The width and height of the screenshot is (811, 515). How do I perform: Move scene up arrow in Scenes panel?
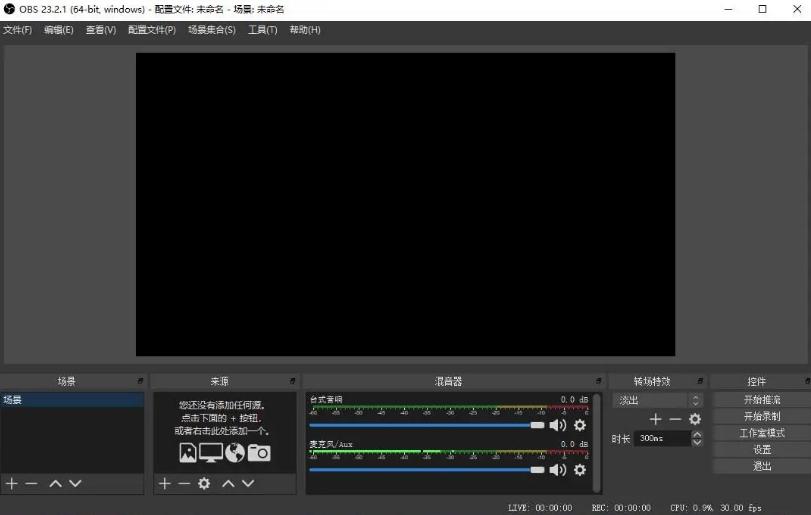[x=56, y=483]
